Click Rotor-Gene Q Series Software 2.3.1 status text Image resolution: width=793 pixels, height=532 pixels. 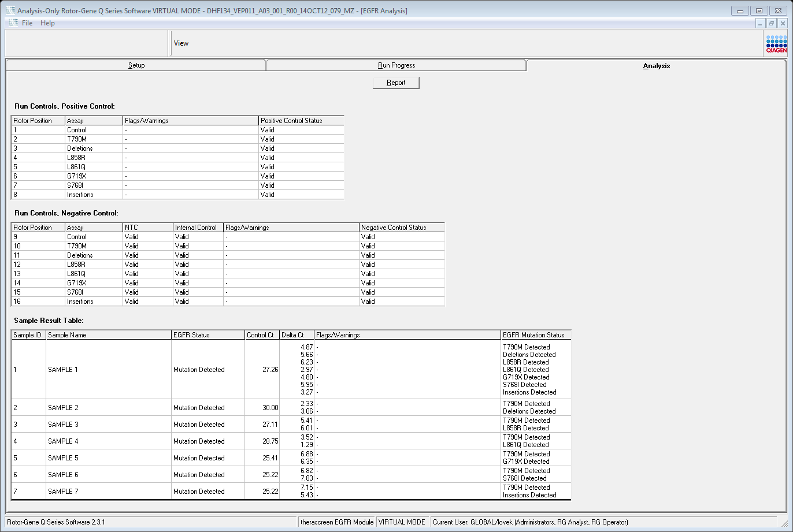pos(56,522)
